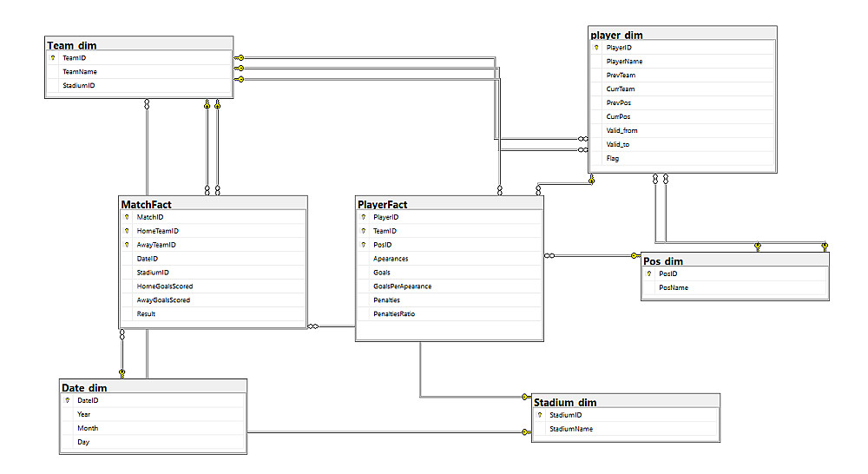Image resolution: width=868 pixels, height=474 pixels.
Task: Click the player_dim table header
Action: [682, 34]
